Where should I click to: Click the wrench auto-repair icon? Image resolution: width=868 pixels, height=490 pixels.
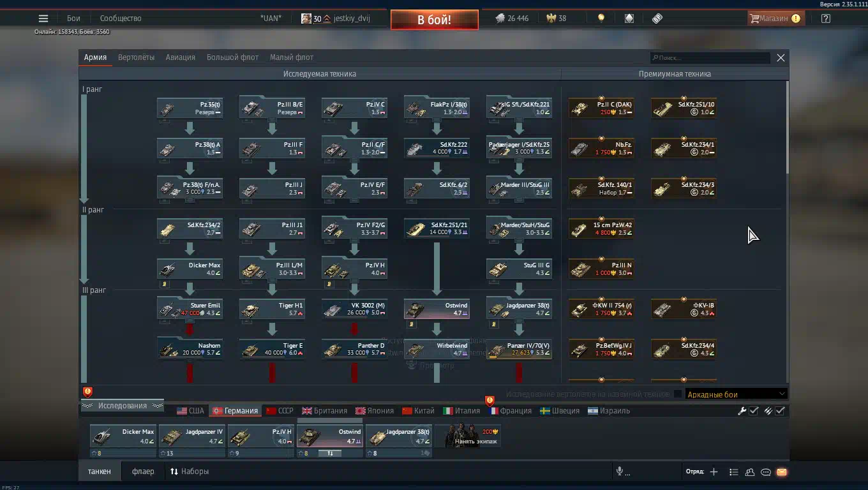[x=742, y=411]
